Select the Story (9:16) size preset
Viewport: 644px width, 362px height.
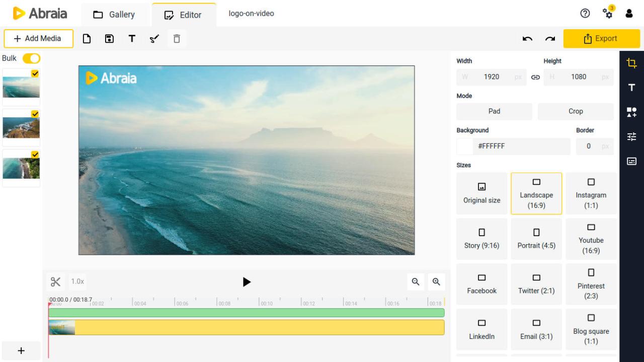click(x=481, y=238)
